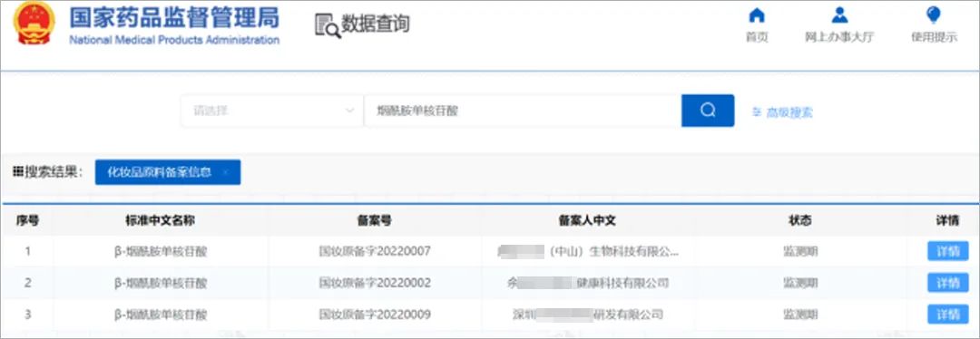Open the 首页 home icon
The width and height of the screenshot is (980, 339).
click(757, 15)
